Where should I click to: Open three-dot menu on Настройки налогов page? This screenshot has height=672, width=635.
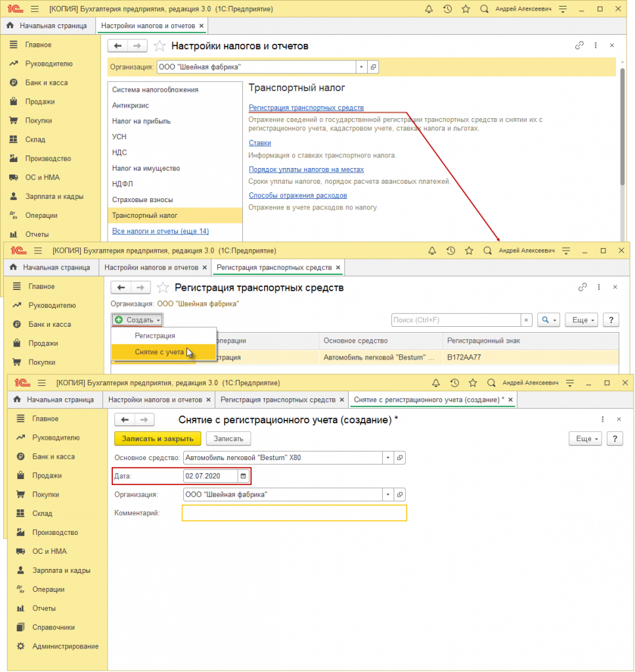tap(596, 45)
